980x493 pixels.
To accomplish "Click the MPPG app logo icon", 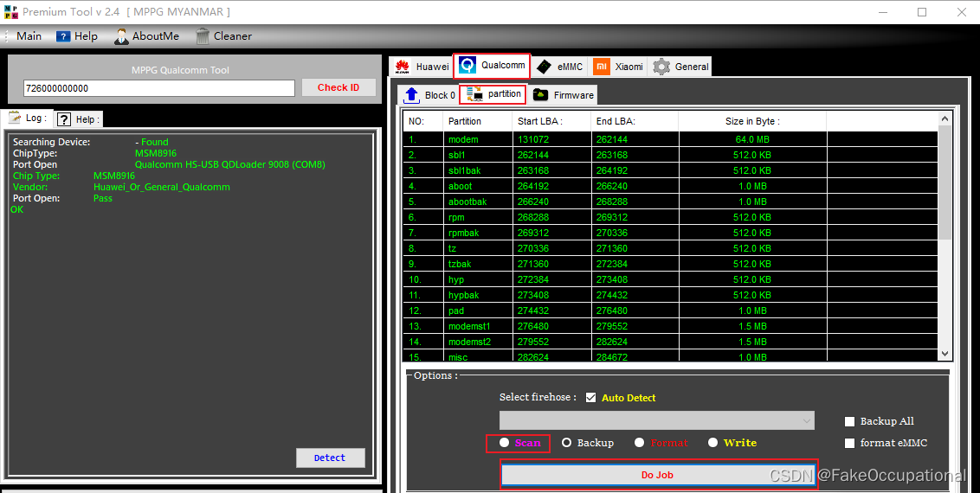I will pyautogui.click(x=10, y=12).
